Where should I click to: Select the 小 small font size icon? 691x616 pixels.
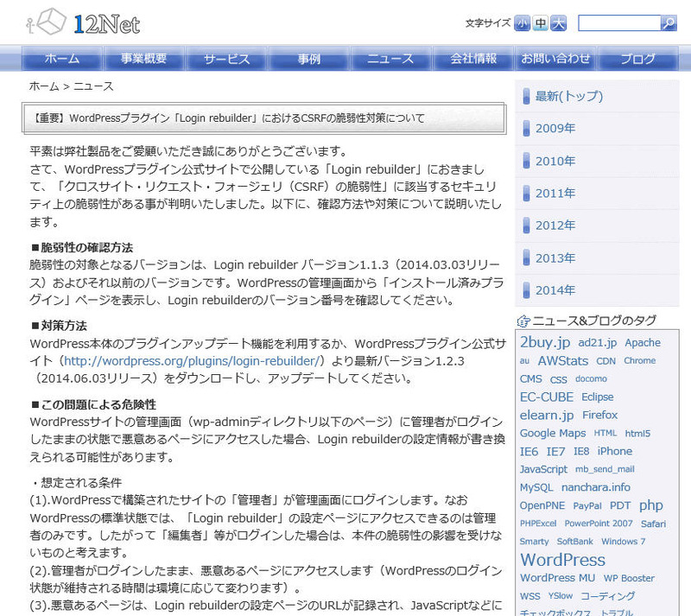[x=522, y=22]
